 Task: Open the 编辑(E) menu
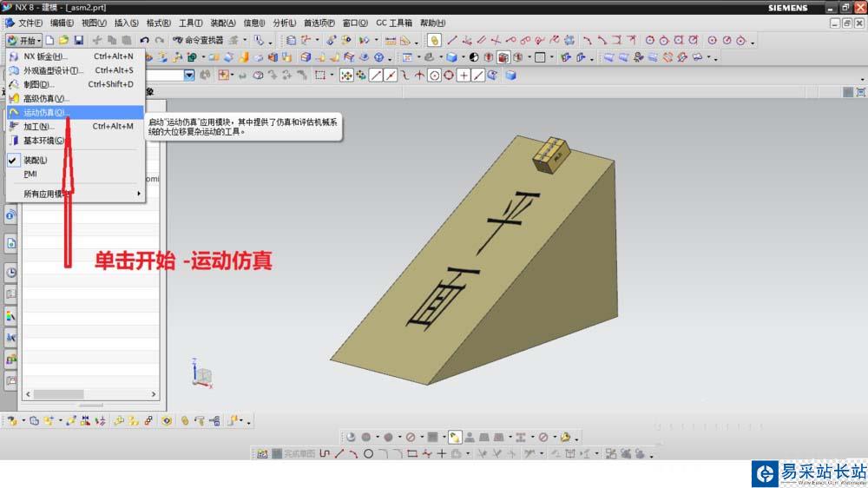62,23
